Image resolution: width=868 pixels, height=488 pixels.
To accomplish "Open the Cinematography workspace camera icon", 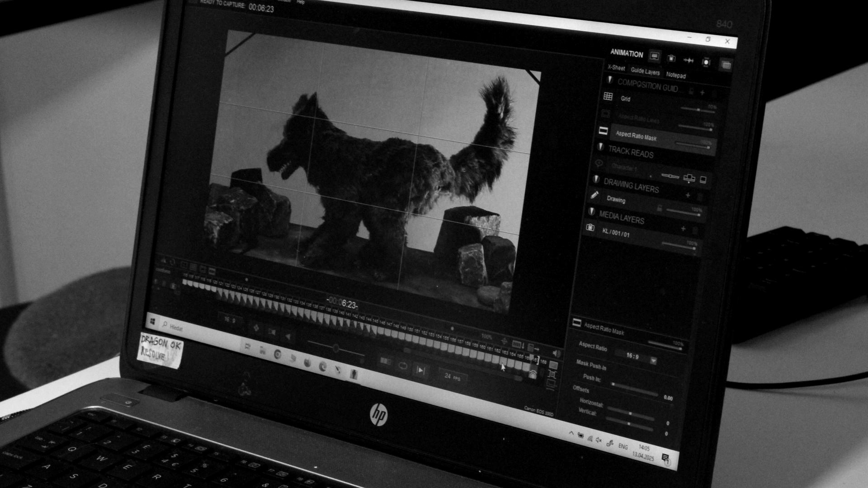I will pyautogui.click(x=671, y=58).
